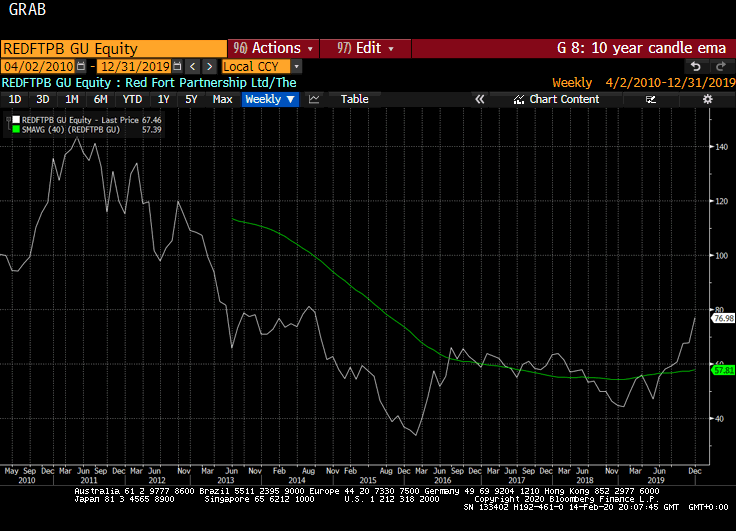Open the annotation edit tool icon
Image resolution: width=736 pixels, height=531 pixels.
click(x=651, y=99)
